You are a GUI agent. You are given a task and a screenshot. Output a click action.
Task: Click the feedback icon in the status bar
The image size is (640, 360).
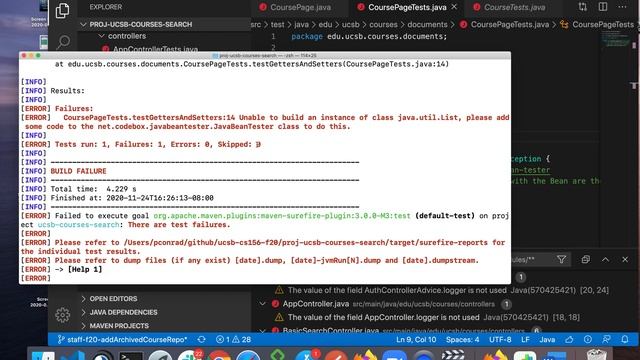pyautogui.click(x=606, y=340)
